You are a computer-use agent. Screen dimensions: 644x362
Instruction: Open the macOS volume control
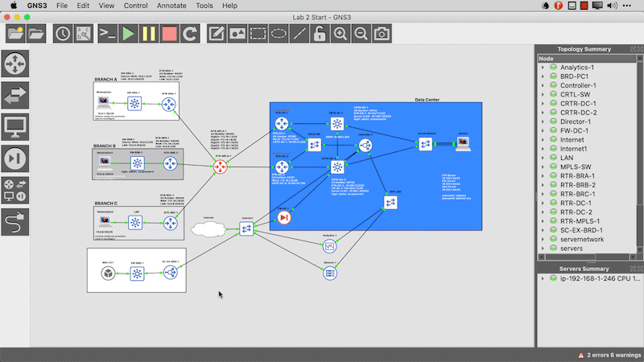(612, 6)
